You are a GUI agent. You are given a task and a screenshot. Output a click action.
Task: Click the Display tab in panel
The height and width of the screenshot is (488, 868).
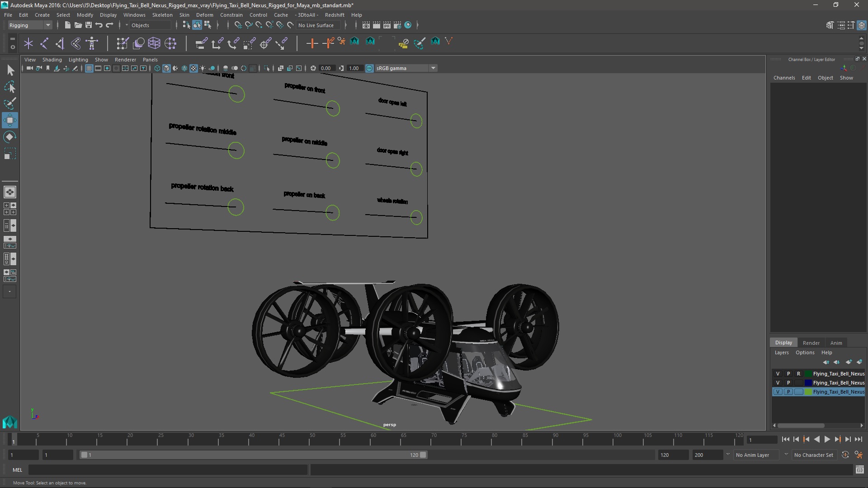[x=783, y=342]
